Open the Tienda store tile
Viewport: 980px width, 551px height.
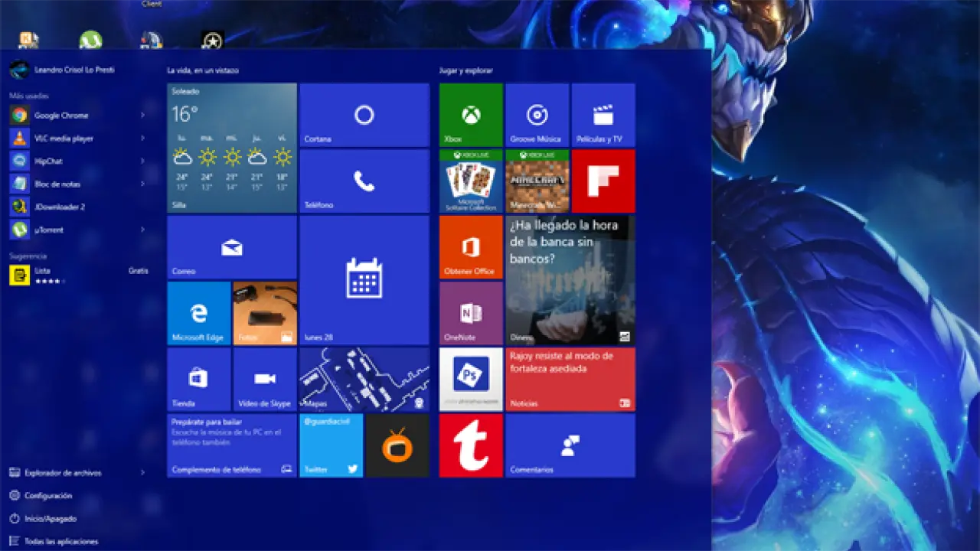(199, 379)
